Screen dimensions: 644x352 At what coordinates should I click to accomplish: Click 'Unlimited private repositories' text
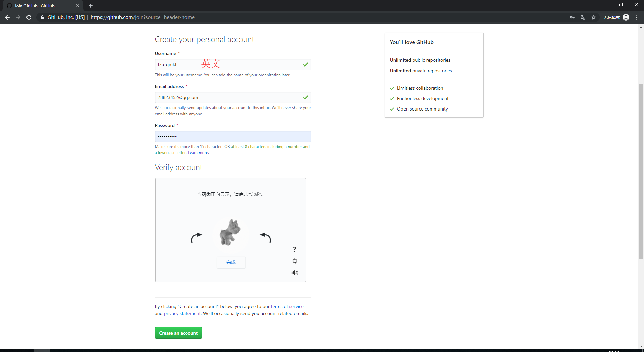coord(421,71)
